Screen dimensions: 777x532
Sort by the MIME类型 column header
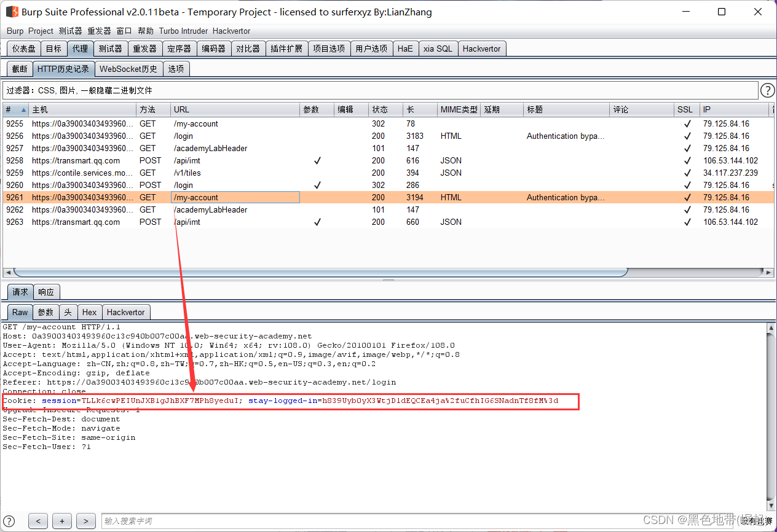pyautogui.click(x=459, y=109)
